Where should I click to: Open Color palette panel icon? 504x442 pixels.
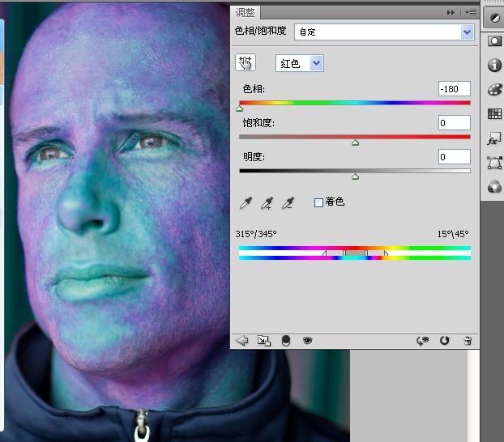coord(494,90)
